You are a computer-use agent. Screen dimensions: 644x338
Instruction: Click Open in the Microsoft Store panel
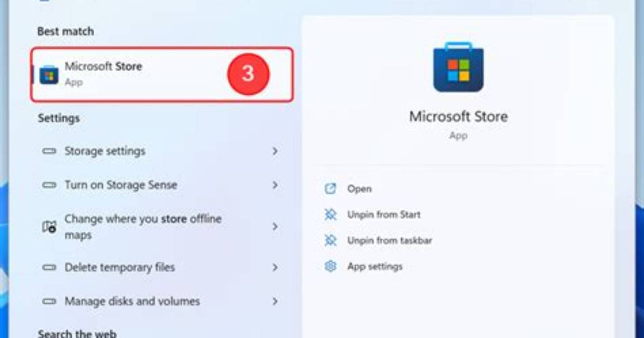359,189
